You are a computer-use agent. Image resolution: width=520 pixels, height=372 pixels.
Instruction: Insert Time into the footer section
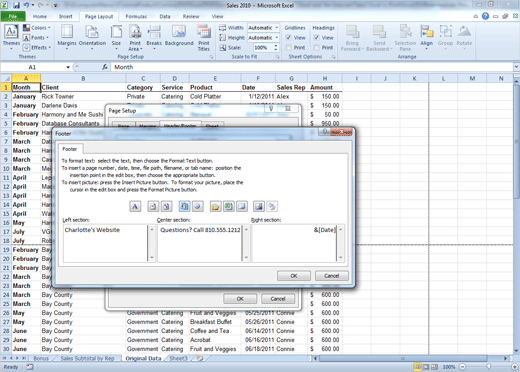point(198,207)
